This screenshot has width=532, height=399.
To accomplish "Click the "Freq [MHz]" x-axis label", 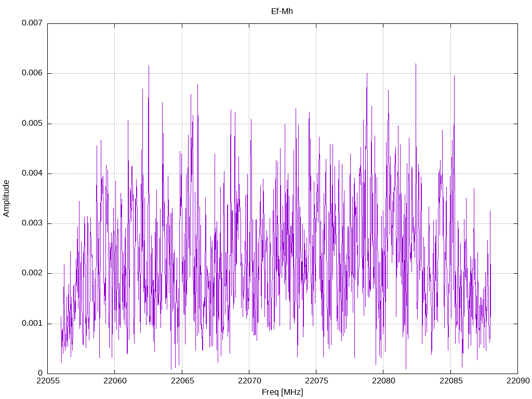I will pos(282,392).
